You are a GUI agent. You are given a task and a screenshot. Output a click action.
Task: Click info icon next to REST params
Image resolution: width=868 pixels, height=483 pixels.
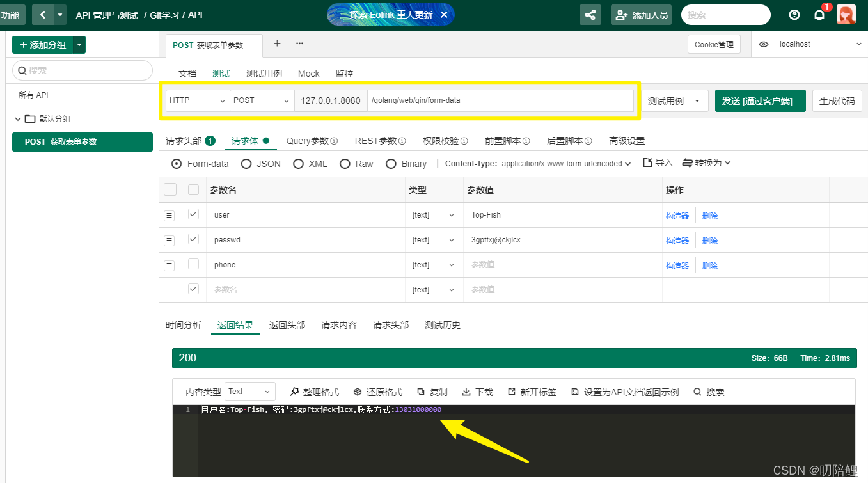pos(402,141)
